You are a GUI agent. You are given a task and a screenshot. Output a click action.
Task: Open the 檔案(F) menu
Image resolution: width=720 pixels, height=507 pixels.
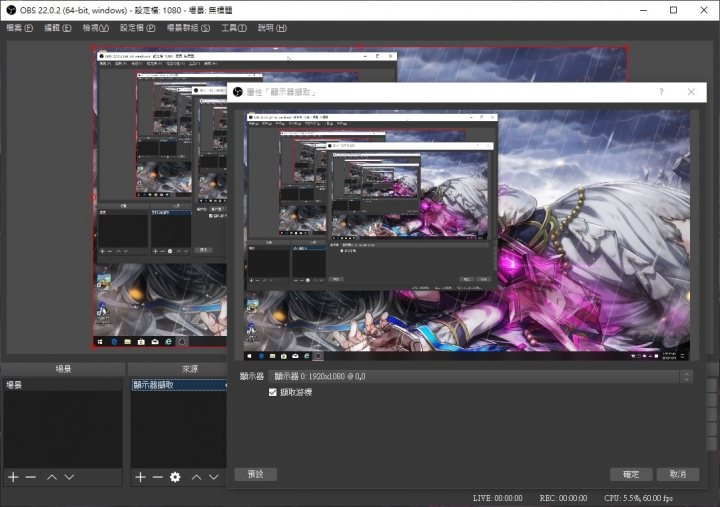19,28
